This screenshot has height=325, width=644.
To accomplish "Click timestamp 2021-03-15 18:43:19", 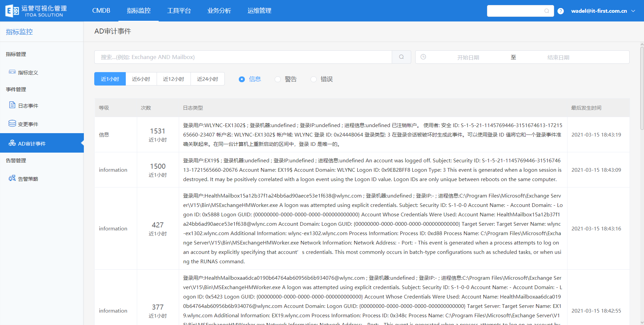I will [x=596, y=134].
